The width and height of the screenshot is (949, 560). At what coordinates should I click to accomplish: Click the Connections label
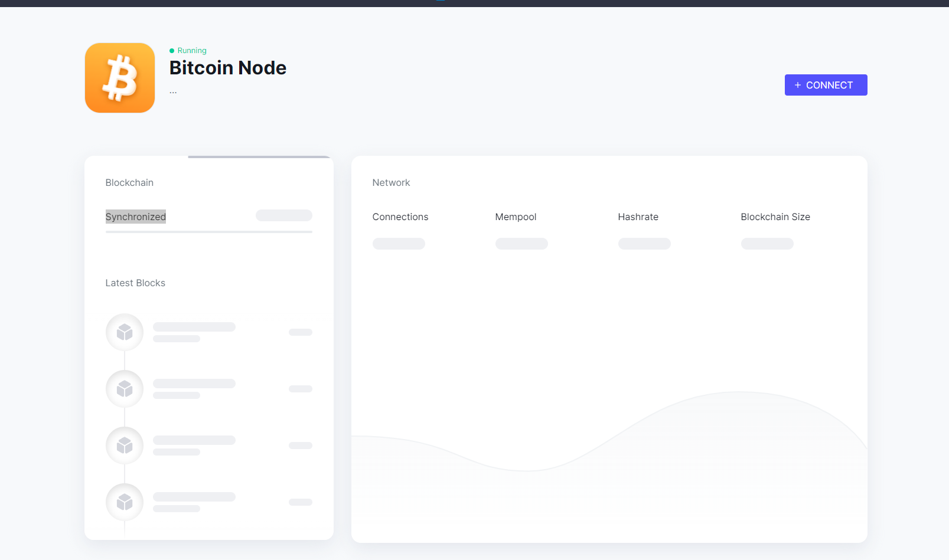click(x=400, y=217)
